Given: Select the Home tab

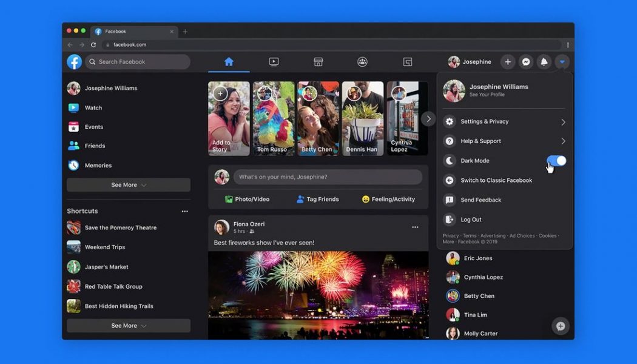Looking at the screenshot, I should click(x=229, y=61).
